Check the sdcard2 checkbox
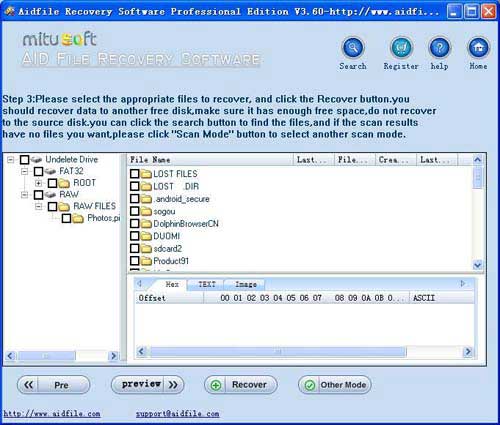The width and height of the screenshot is (500, 425). pos(135,248)
